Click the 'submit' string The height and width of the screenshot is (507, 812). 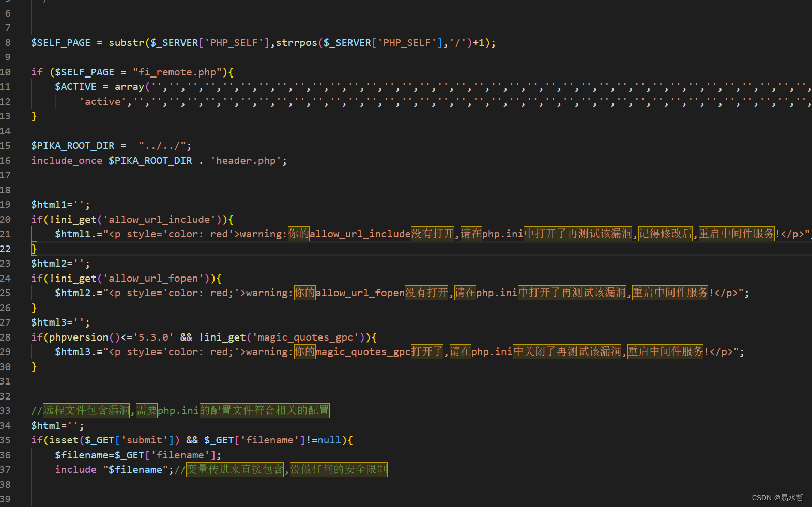(144, 440)
